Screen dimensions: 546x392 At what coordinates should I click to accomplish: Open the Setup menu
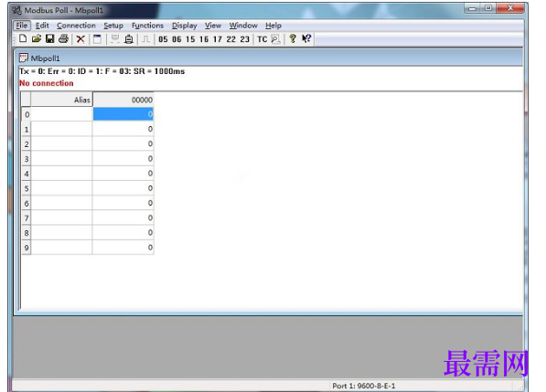pyautogui.click(x=113, y=26)
